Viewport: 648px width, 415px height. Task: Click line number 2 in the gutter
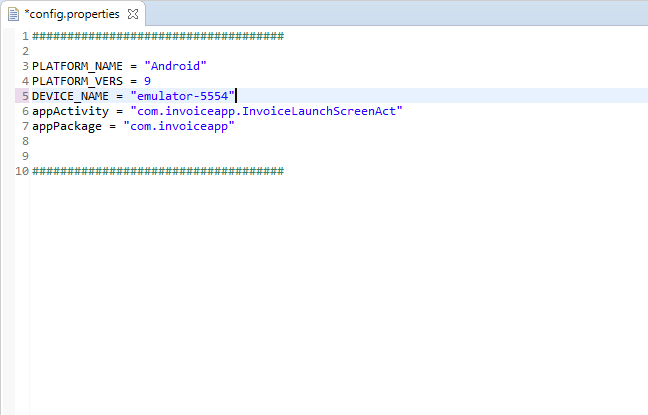pos(25,51)
